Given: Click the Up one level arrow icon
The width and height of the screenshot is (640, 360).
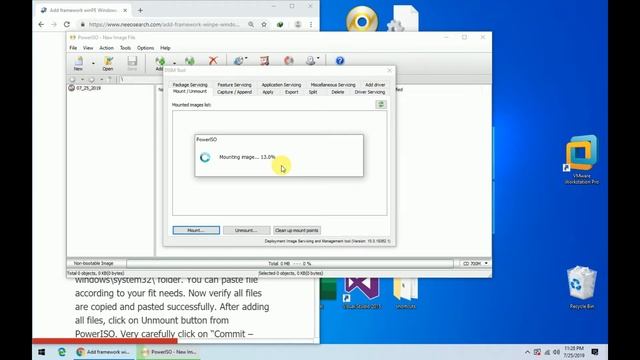Looking at the screenshot, I should point(110,79).
